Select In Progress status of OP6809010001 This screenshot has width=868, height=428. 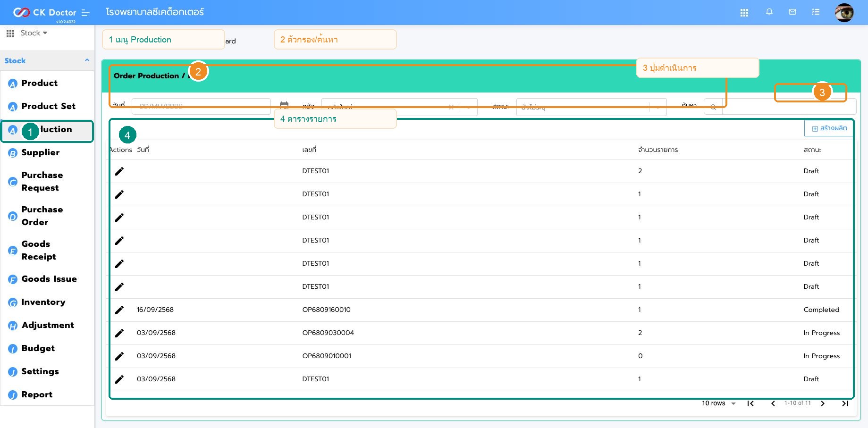click(822, 356)
